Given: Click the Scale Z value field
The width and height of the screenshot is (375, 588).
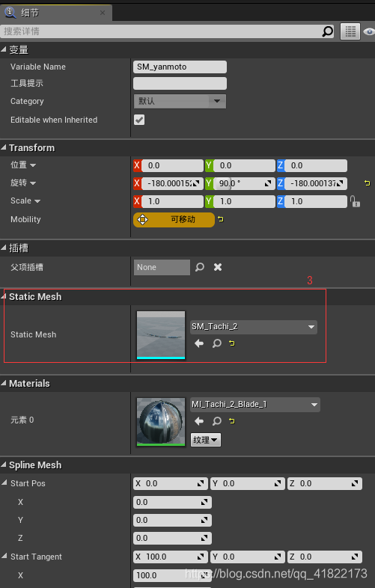Looking at the screenshot, I should tap(316, 201).
